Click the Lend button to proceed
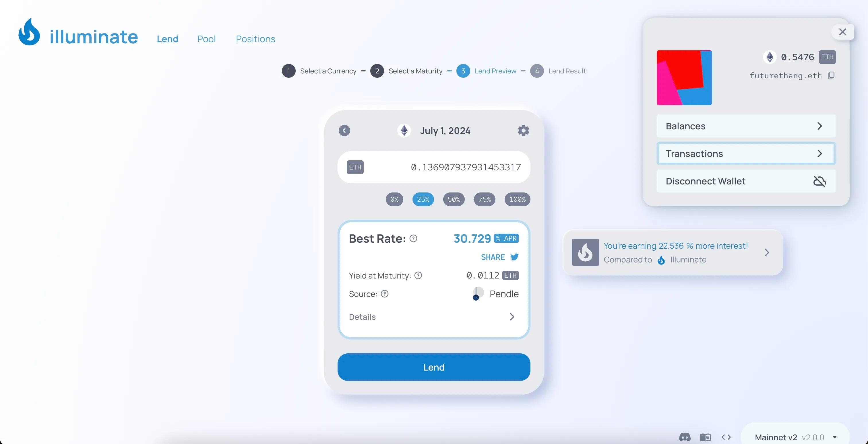The width and height of the screenshot is (868, 444). tap(433, 367)
